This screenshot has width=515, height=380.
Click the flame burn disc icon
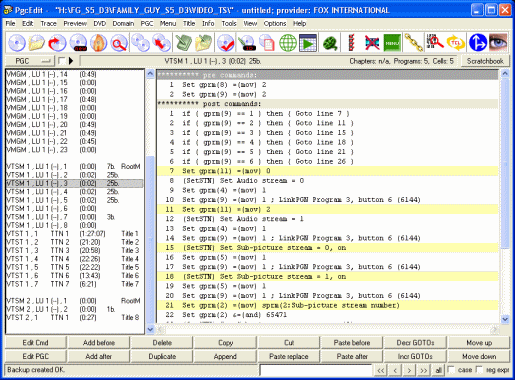pos(99,43)
